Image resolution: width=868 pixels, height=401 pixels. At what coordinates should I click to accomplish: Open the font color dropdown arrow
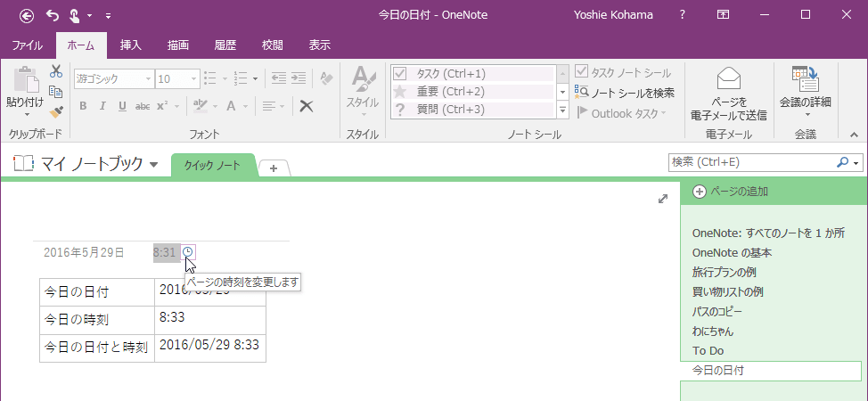(245, 106)
